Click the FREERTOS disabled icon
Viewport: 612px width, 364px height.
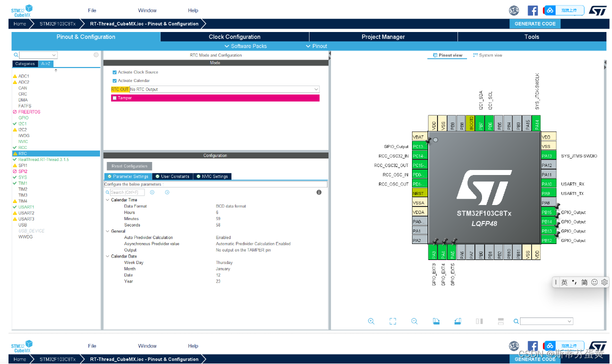click(x=15, y=112)
